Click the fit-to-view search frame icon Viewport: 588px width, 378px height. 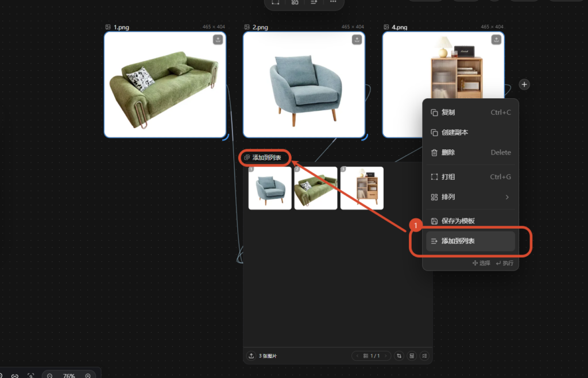pos(31,375)
